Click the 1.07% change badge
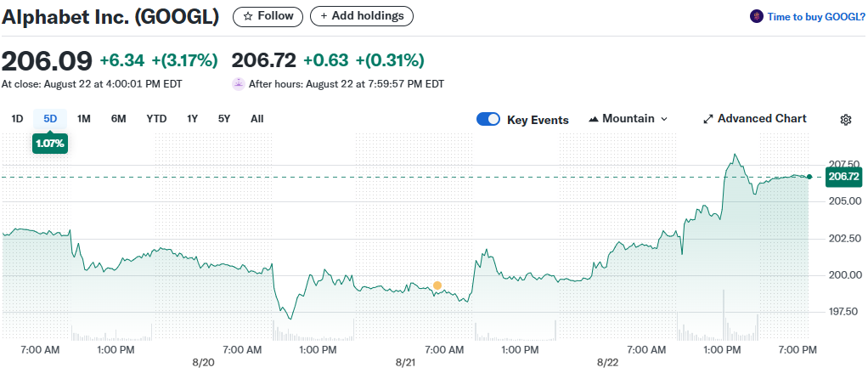This screenshot has width=868, height=373. (x=50, y=144)
